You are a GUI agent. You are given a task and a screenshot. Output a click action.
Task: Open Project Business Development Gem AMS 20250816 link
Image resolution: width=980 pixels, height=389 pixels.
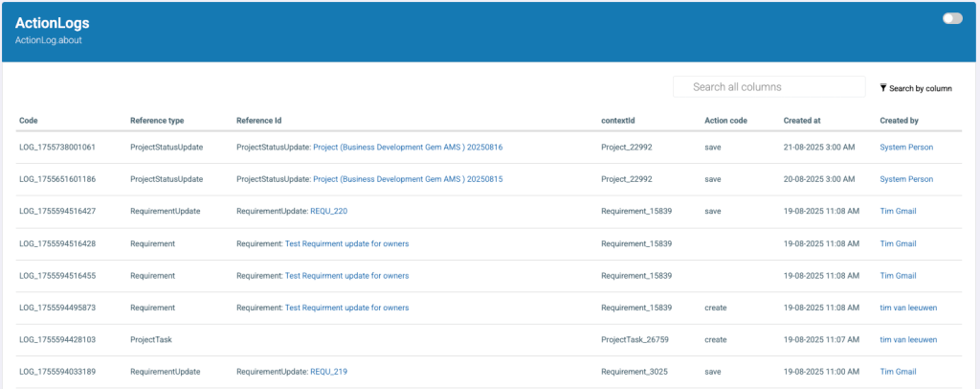408,147
